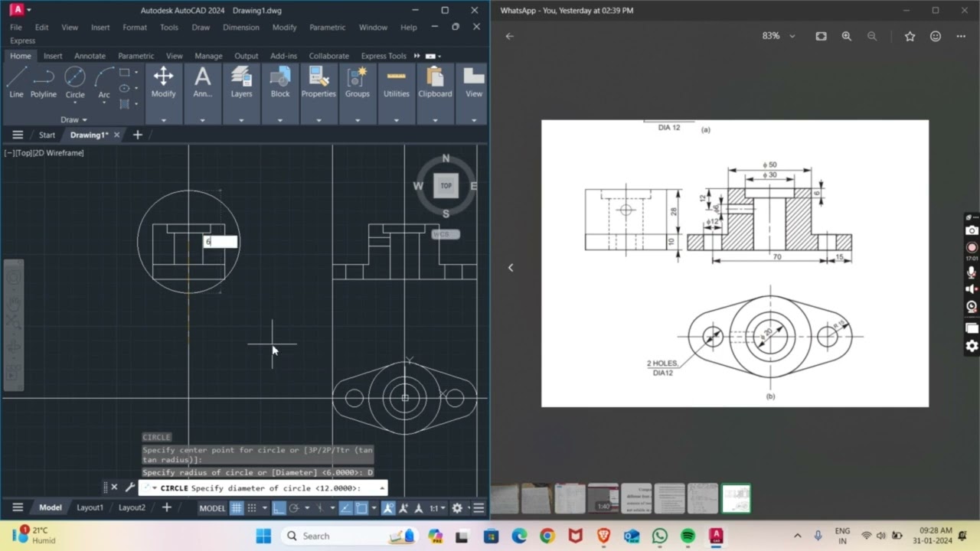Open annotation scale 1:1 dropdown
The height and width of the screenshot is (551, 980).
coord(438,508)
